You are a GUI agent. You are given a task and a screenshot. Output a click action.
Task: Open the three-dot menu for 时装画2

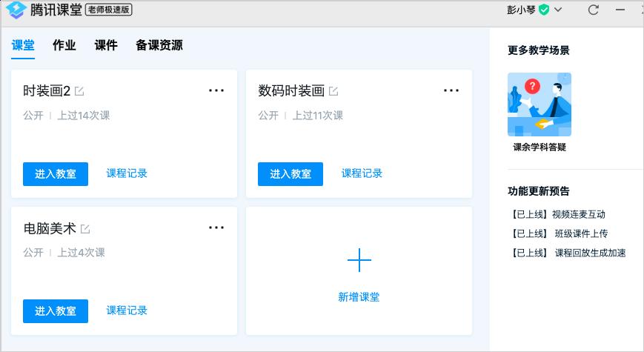(x=216, y=90)
